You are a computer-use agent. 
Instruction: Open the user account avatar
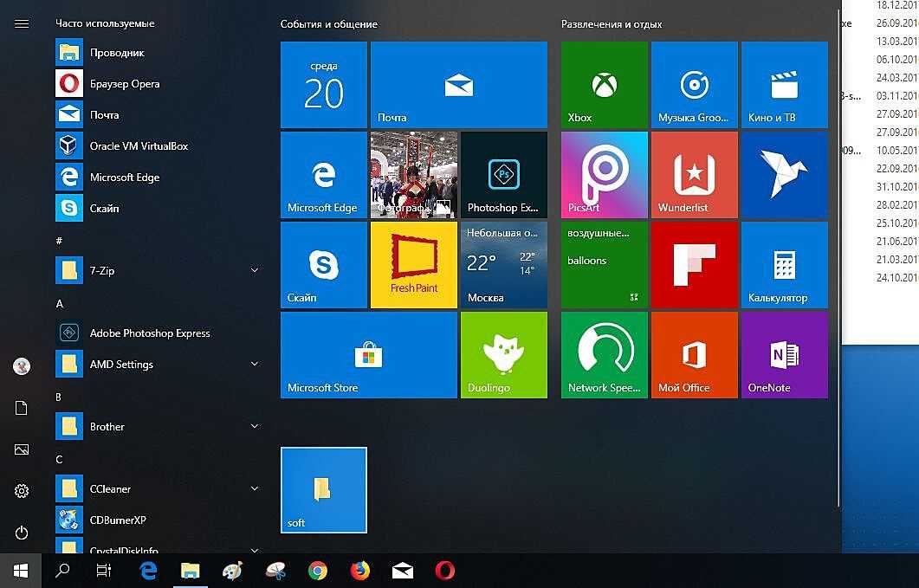click(x=22, y=366)
